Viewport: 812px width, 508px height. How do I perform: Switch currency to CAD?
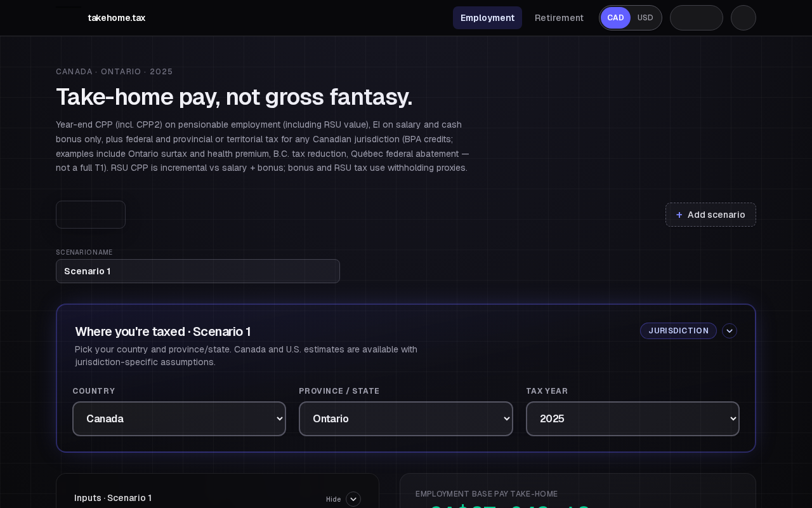coord(615,18)
